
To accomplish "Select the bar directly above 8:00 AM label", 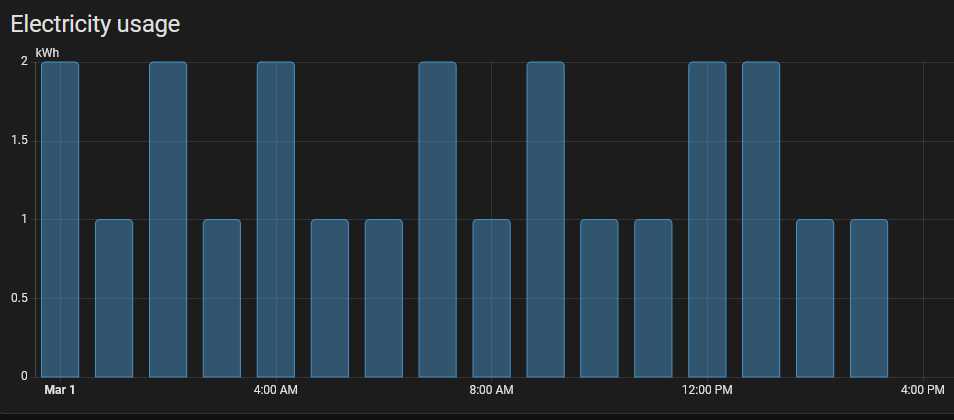I will pos(491,298).
